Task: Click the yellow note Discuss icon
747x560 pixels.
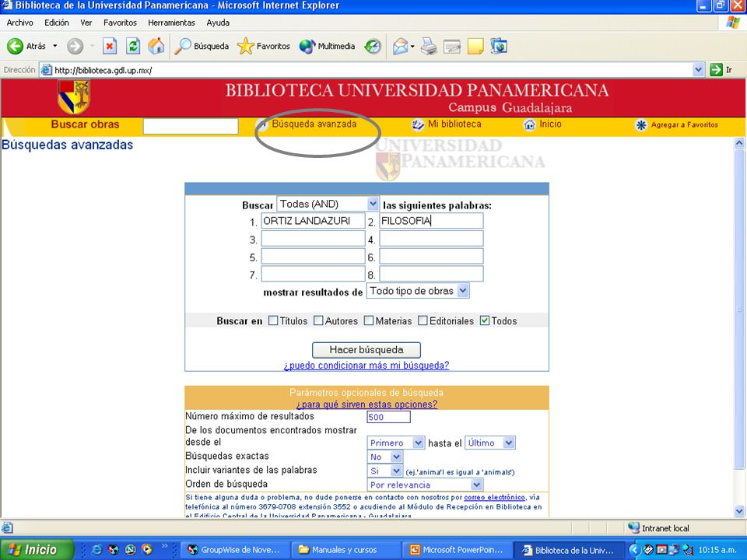Action: coord(475,46)
